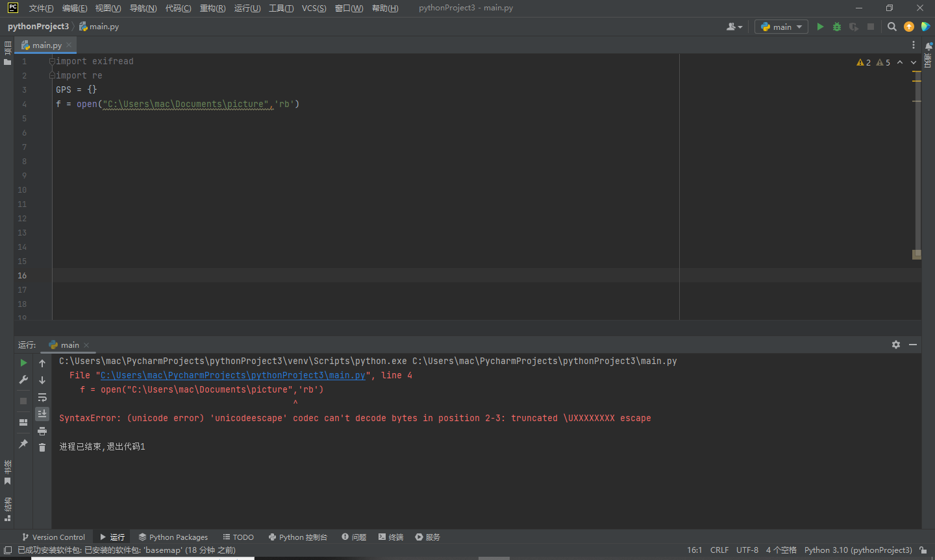The width and height of the screenshot is (935, 560).
Task: Open Run panel gear settings
Action: (896, 345)
